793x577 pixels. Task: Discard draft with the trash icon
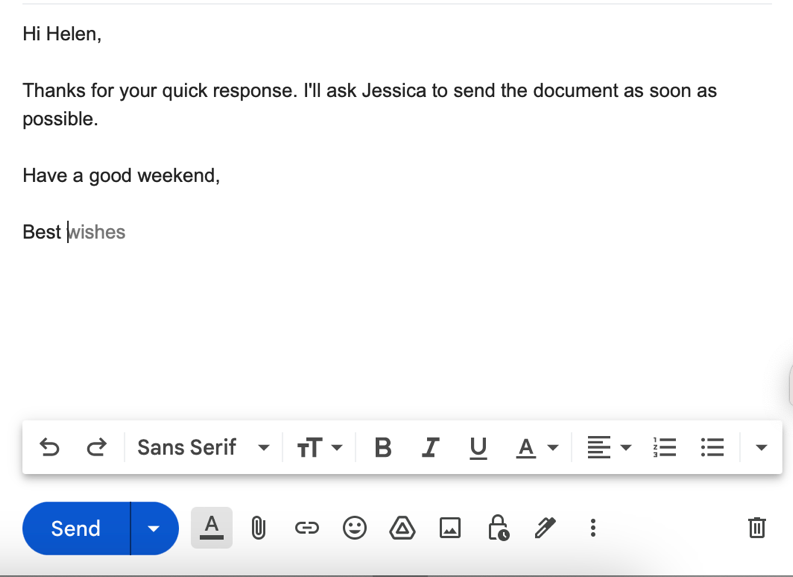click(757, 528)
